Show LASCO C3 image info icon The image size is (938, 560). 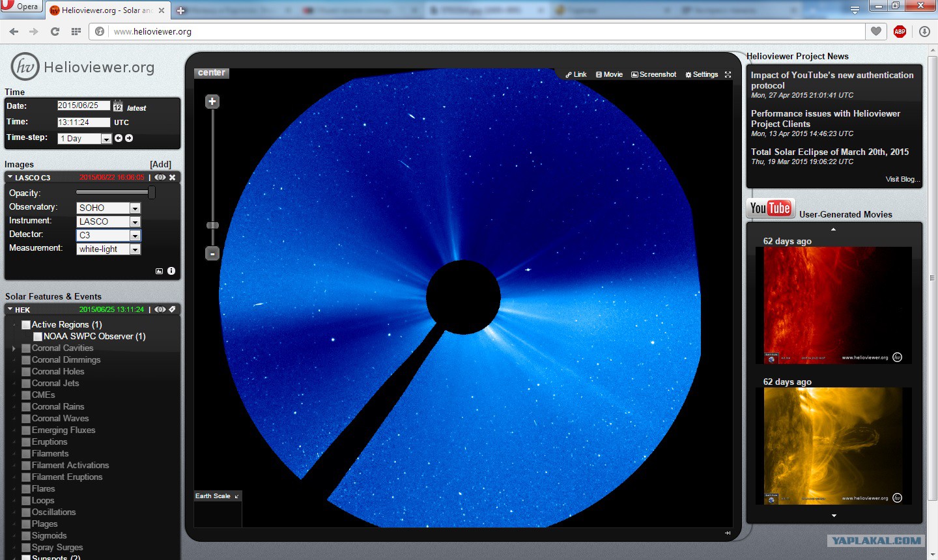(x=171, y=271)
